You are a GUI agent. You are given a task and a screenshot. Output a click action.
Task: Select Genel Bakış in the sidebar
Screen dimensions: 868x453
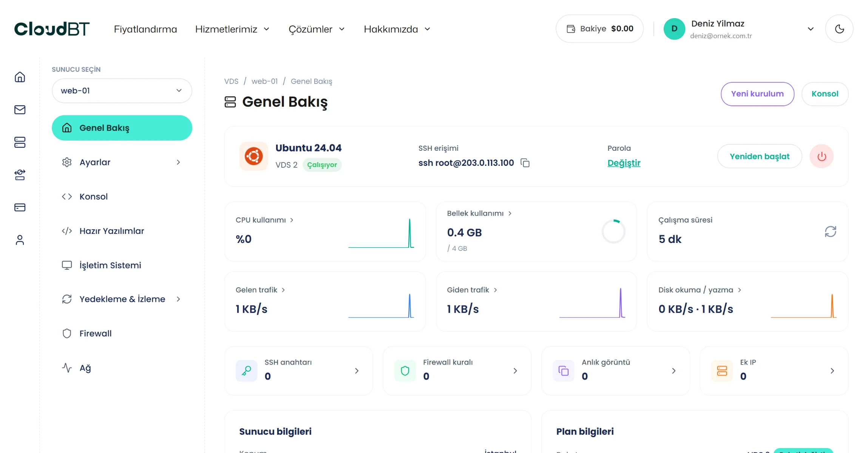122,128
